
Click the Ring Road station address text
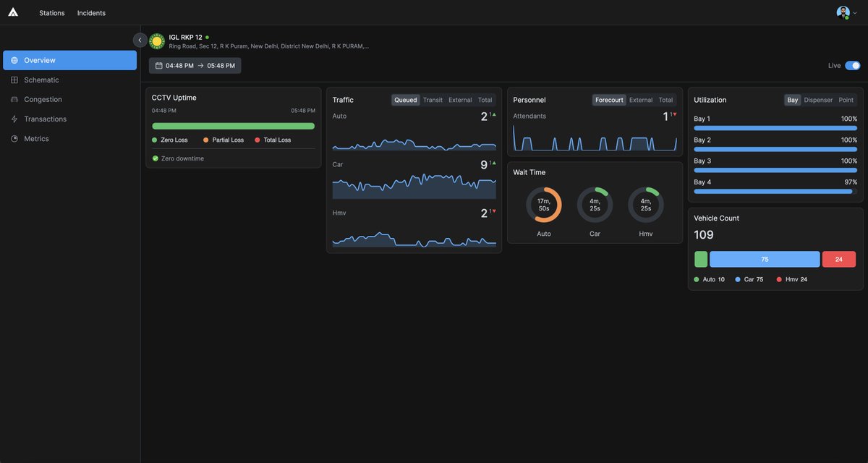coord(269,46)
